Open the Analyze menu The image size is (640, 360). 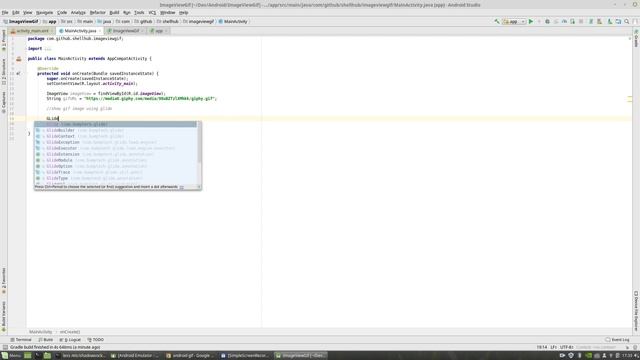(x=78, y=13)
